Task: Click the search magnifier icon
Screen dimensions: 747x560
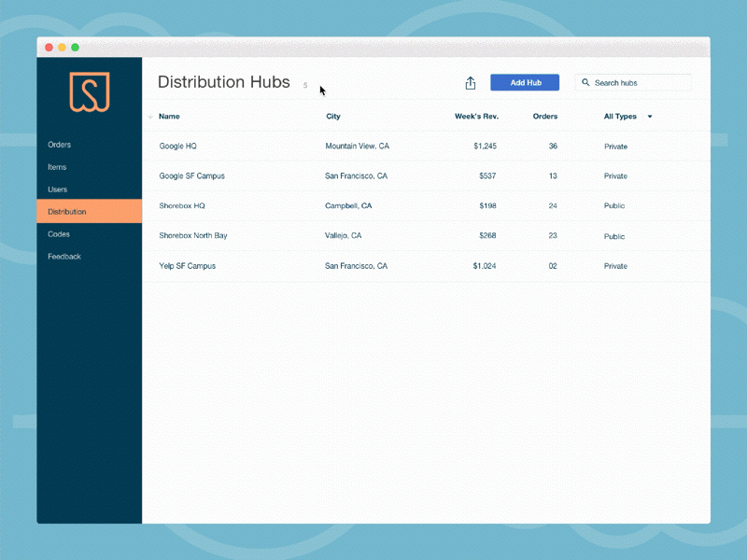Action: pyautogui.click(x=585, y=82)
